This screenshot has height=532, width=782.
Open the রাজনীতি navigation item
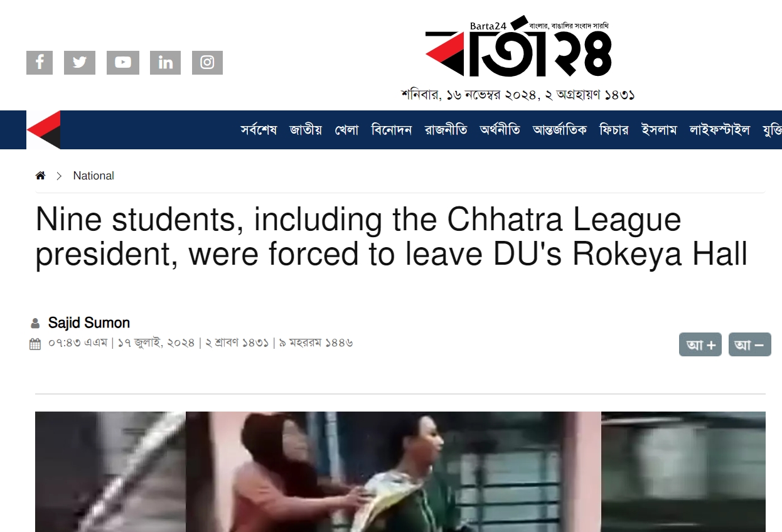click(x=446, y=130)
